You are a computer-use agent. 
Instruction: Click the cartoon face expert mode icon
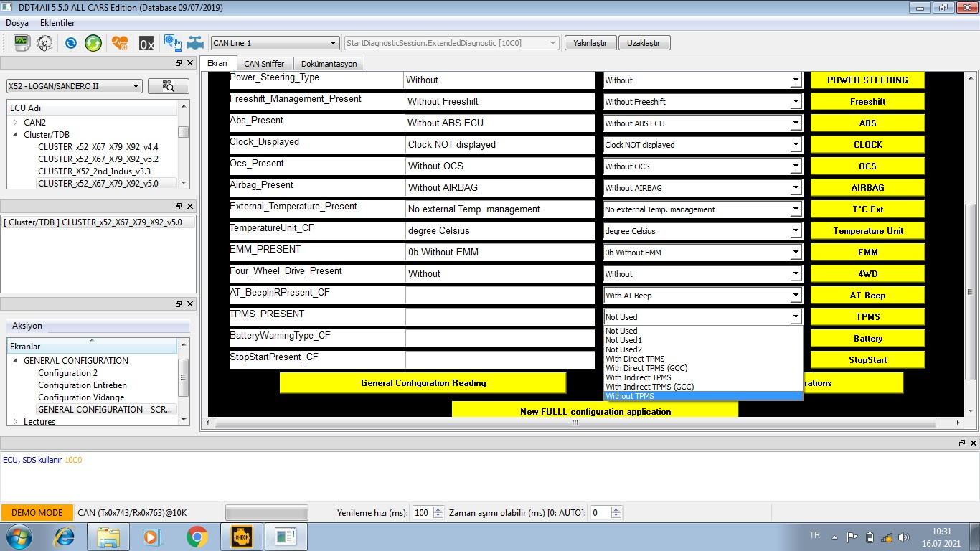tap(44, 43)
